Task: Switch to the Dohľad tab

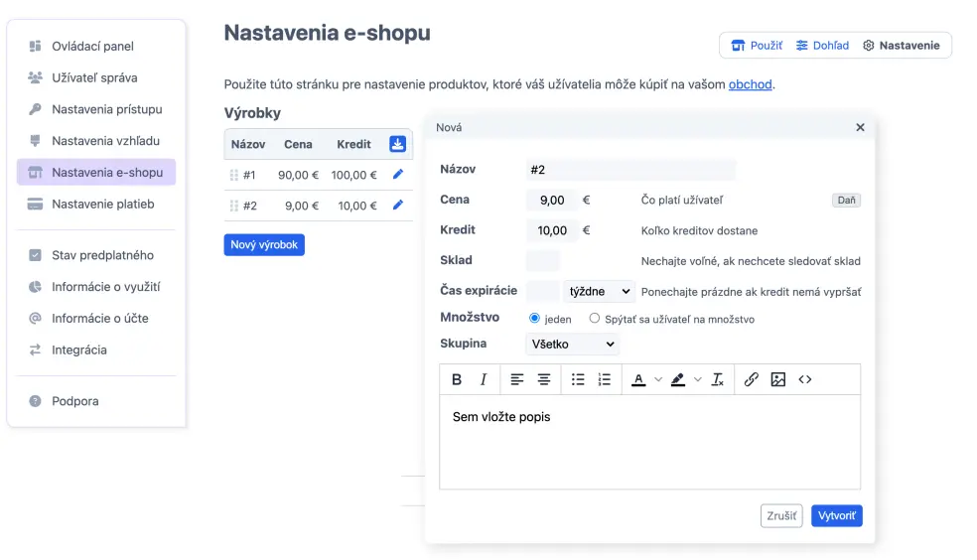Action: [822, 46]
